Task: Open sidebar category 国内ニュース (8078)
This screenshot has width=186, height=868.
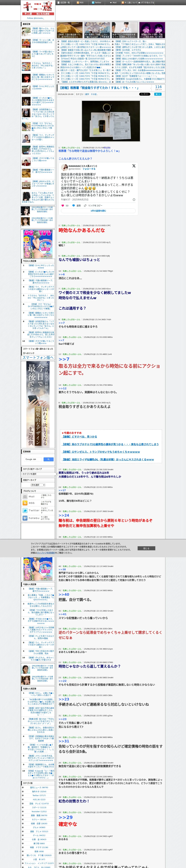Action: (39, 787)
